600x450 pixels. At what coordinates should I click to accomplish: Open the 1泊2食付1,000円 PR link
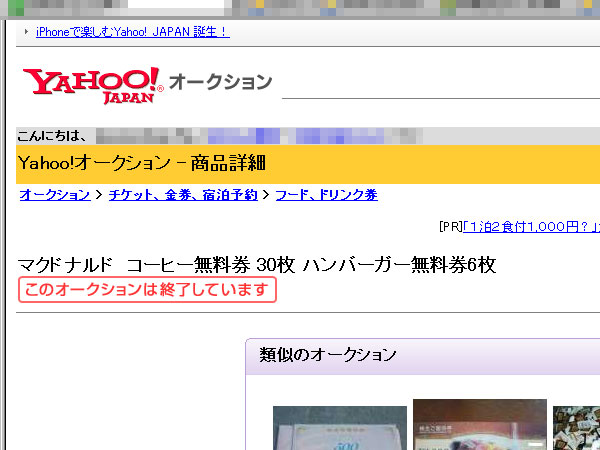click(x=531, y=227)
